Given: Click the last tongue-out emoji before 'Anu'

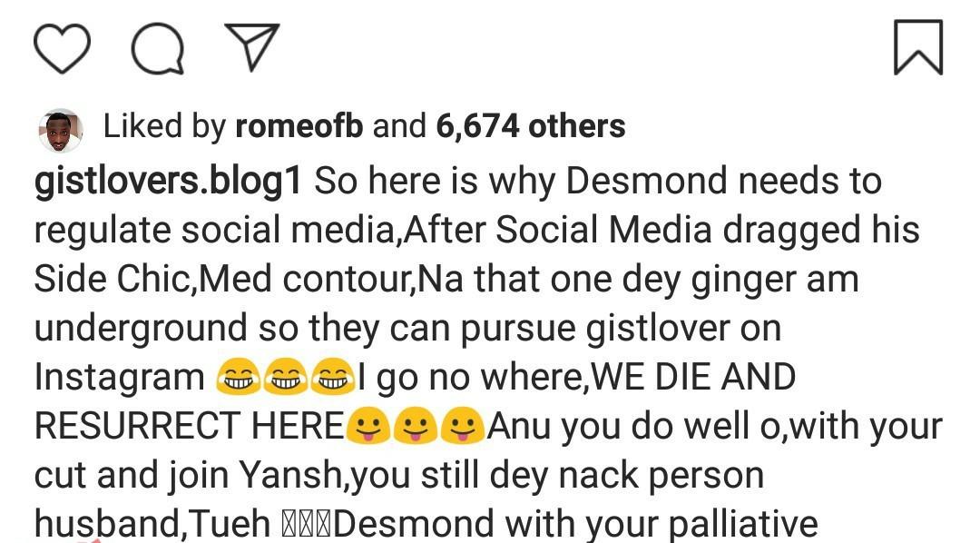Looking at the screenshot, I should pos(463,425).
